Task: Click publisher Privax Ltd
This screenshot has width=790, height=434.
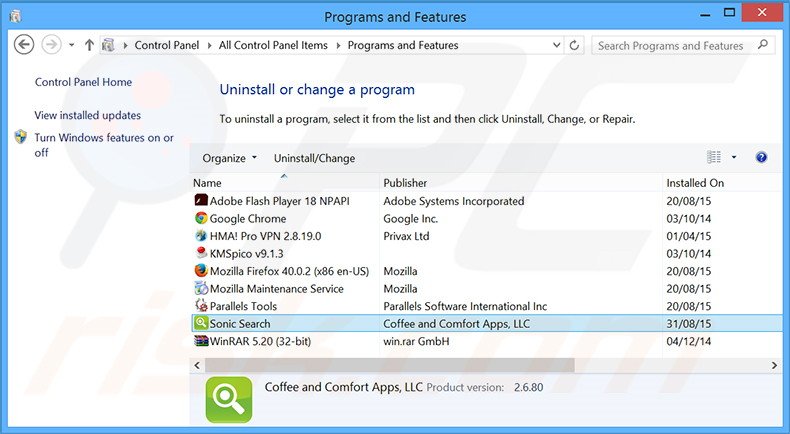Action: [x=407, y=236]
